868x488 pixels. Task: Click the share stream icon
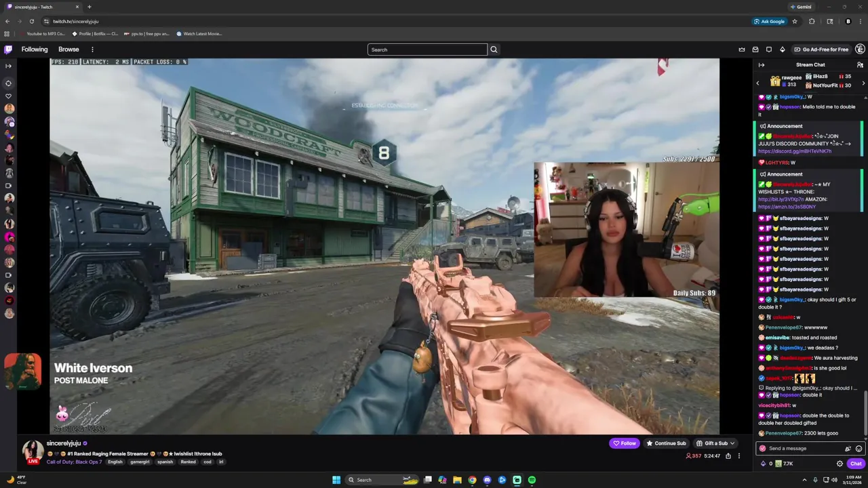coord(728,456)
